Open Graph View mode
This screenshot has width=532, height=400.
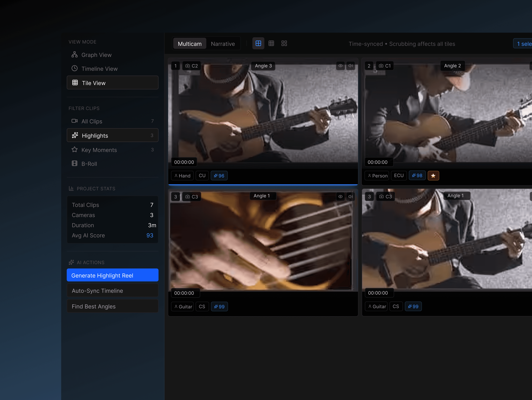[96, 55]
